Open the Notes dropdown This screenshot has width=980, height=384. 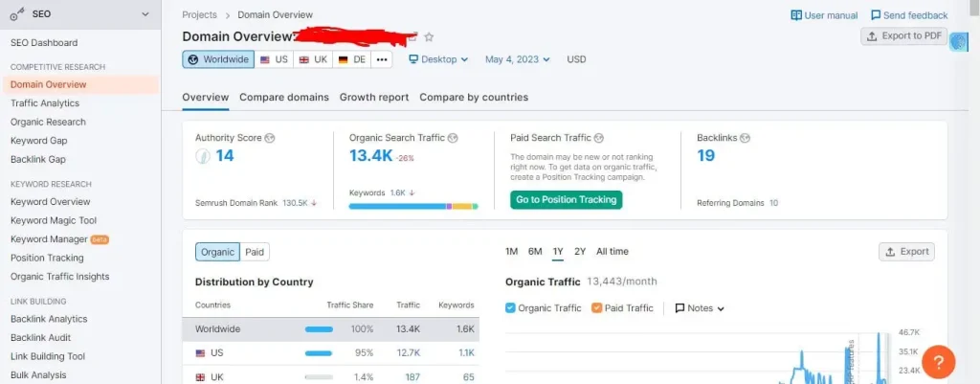[700, 308]
